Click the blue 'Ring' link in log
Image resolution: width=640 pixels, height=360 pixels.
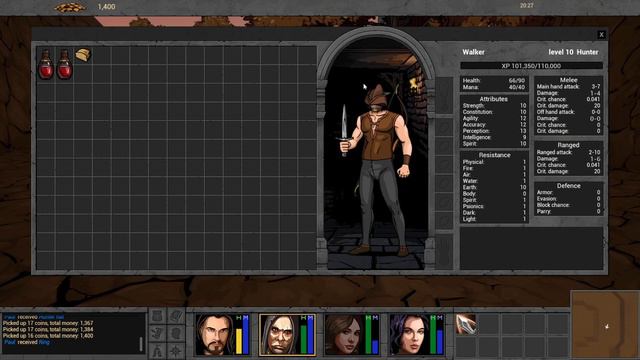(44, 342)
